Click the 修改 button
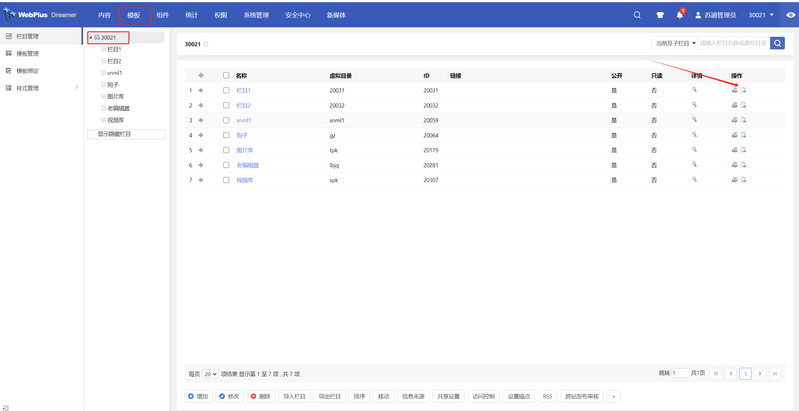 pos(229,396)
